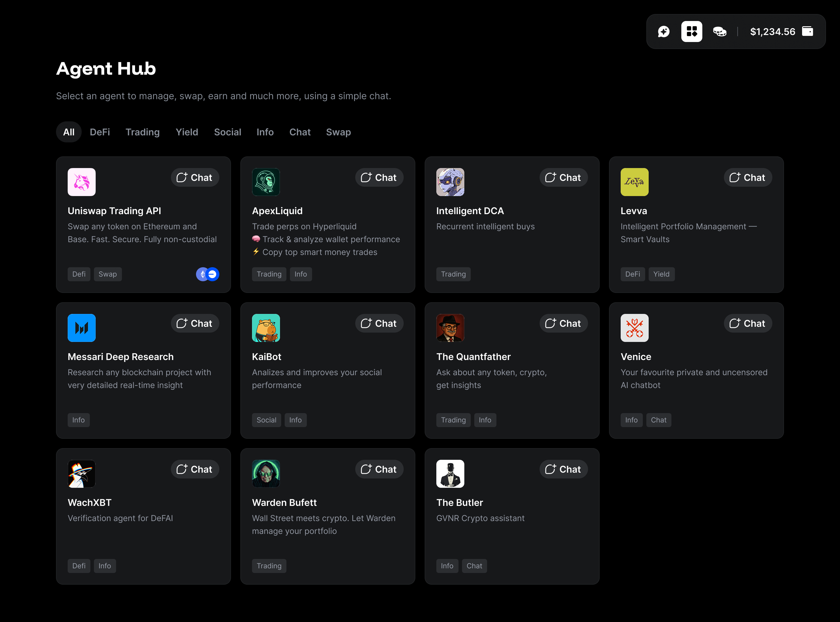
Task: Select the Swap filter tab
Action: [338, 132]
